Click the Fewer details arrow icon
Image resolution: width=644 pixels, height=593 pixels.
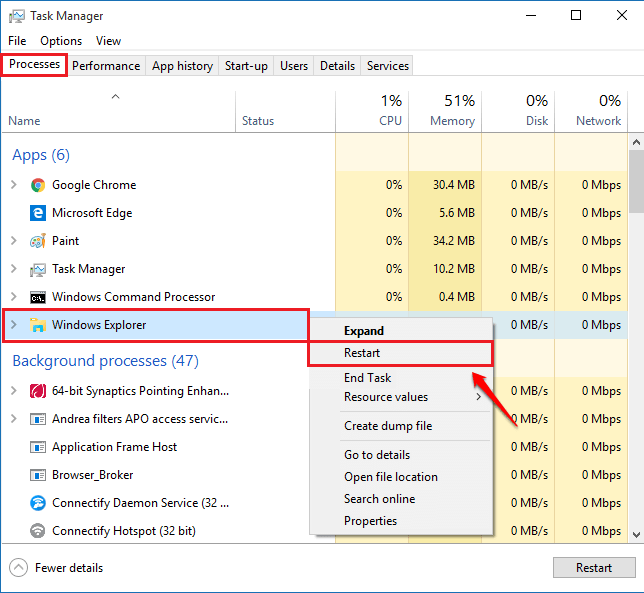(18, 568)
